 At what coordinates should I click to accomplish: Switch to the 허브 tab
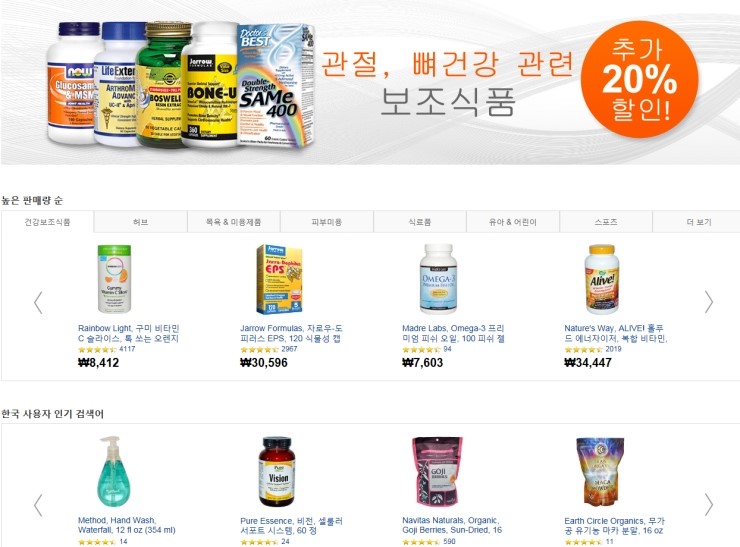pos(141,222)
